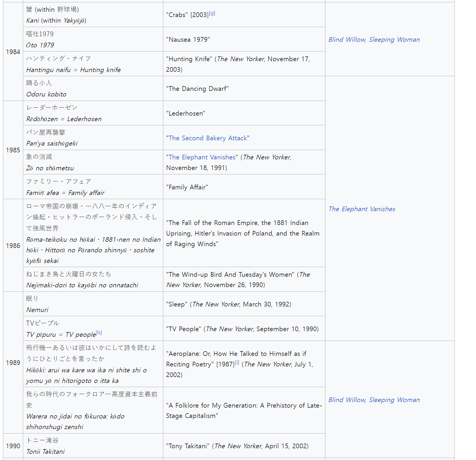The height and width of the screenshot is (460, 476).
Task: Click the romanized Warera no jidai no fōkuroa text
Action: [75, 421]
